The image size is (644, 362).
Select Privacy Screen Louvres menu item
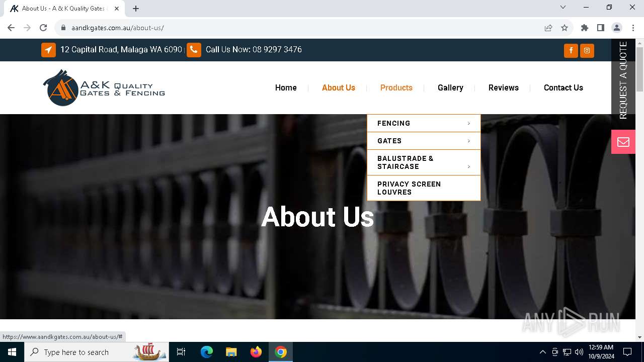(424, 188)
